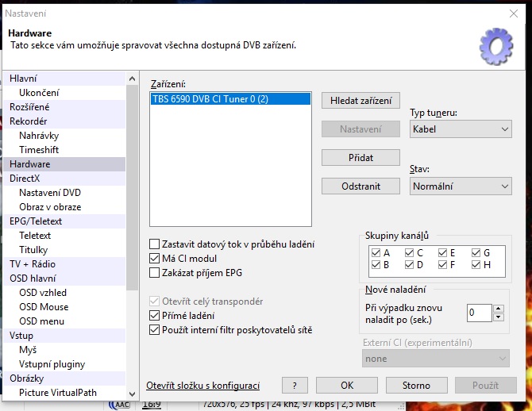Go to the EPG/Teletext category
This screenshot has width=532, height=411.
(36, 221)
